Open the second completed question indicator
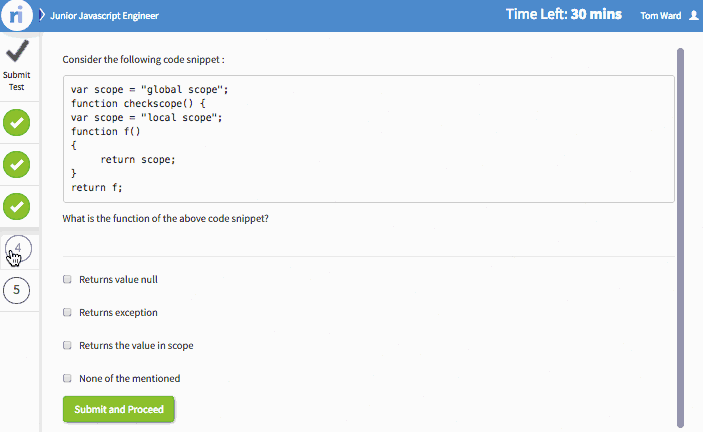Screen dimensions: 703x432 point(17,164)
